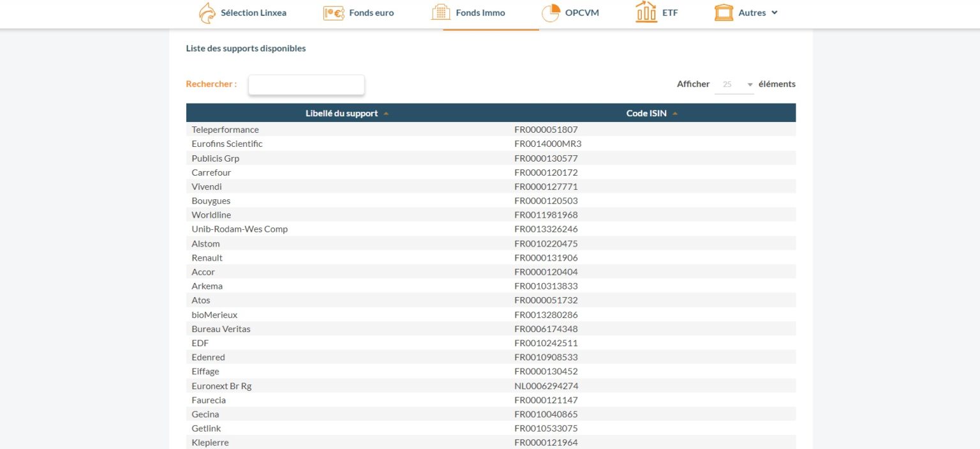Switch to the OPCVM tab
The image size is (980, 449).
(x=582, y=13)
